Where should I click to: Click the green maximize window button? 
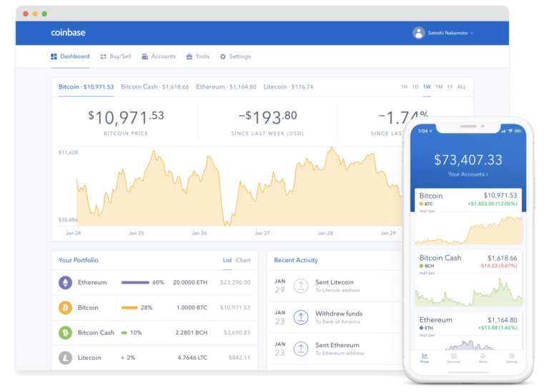(44, 14)
